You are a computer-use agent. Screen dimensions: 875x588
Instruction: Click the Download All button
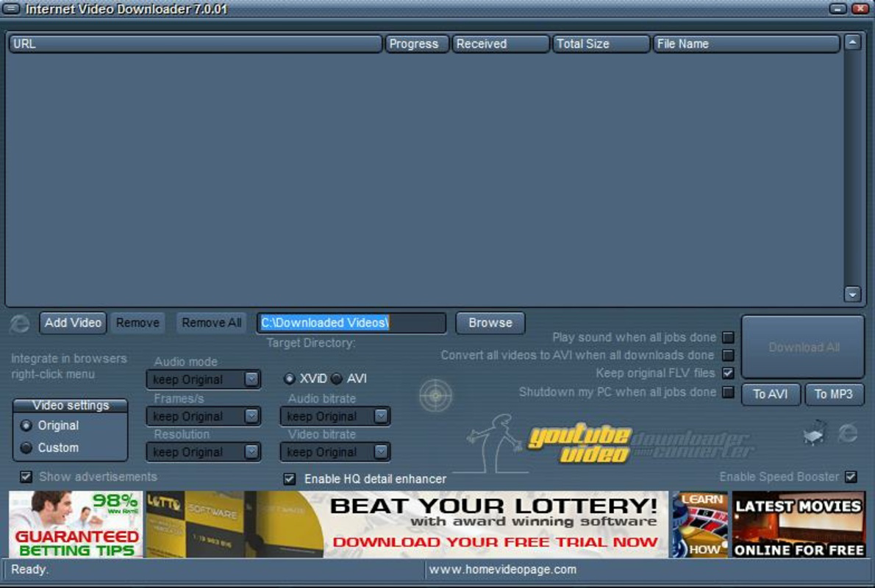pyautogui.click(x=803, y=347)
